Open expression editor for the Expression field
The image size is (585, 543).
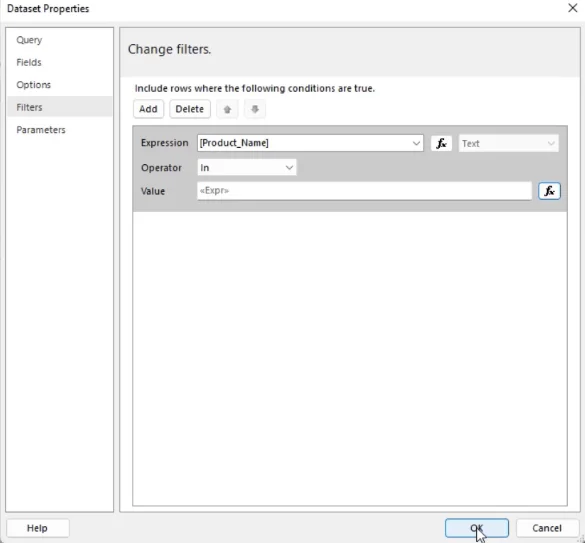coord(441,143)
